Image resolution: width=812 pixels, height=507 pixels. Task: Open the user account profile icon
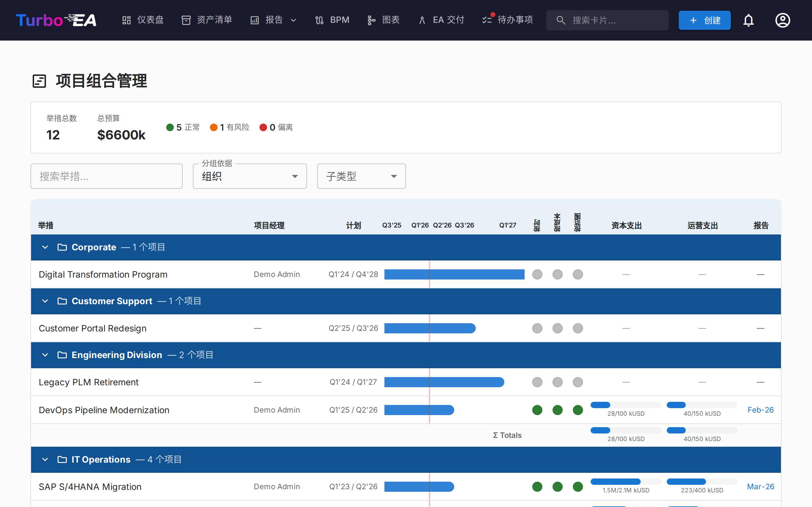click(x=783, y=21)
